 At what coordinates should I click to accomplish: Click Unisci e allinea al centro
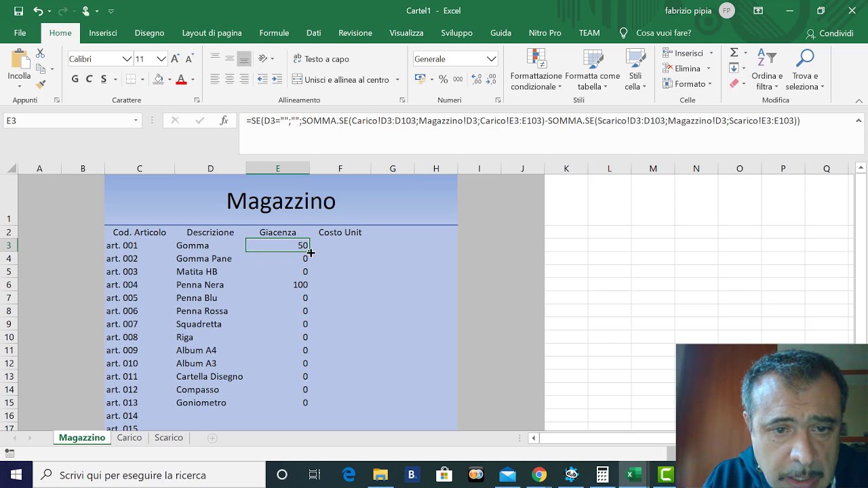point(341,79)
